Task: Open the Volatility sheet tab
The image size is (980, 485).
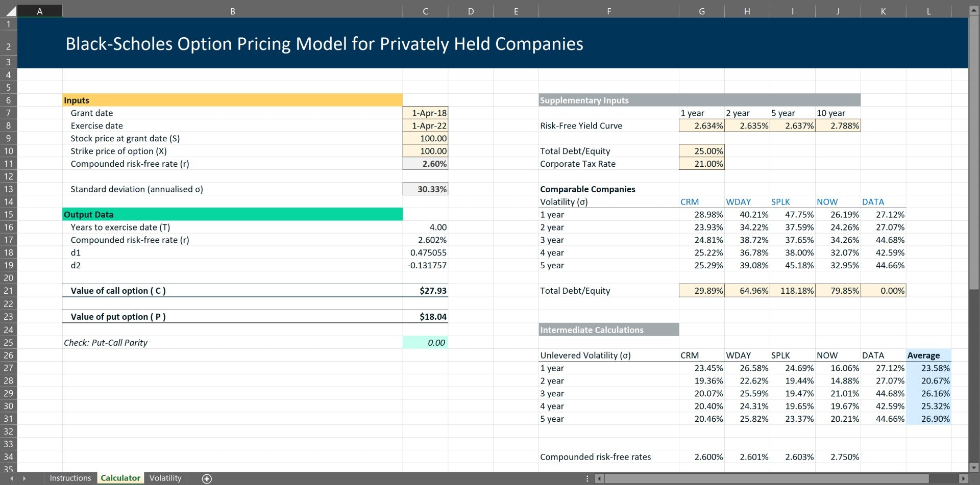Action: pos(165,478)
